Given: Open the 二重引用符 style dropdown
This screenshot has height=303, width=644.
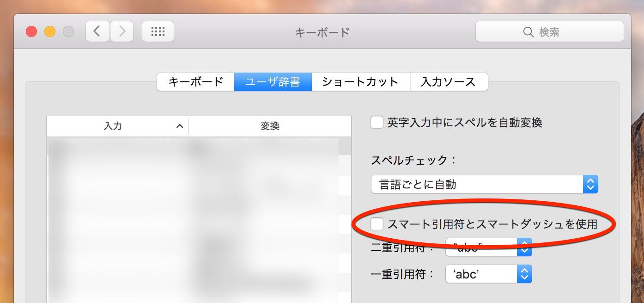Looking at the screenshot, I should tap(489, 247).
